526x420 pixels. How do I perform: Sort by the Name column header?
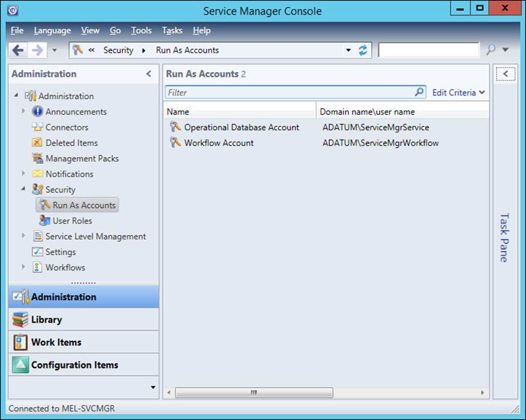coord(240,112)
